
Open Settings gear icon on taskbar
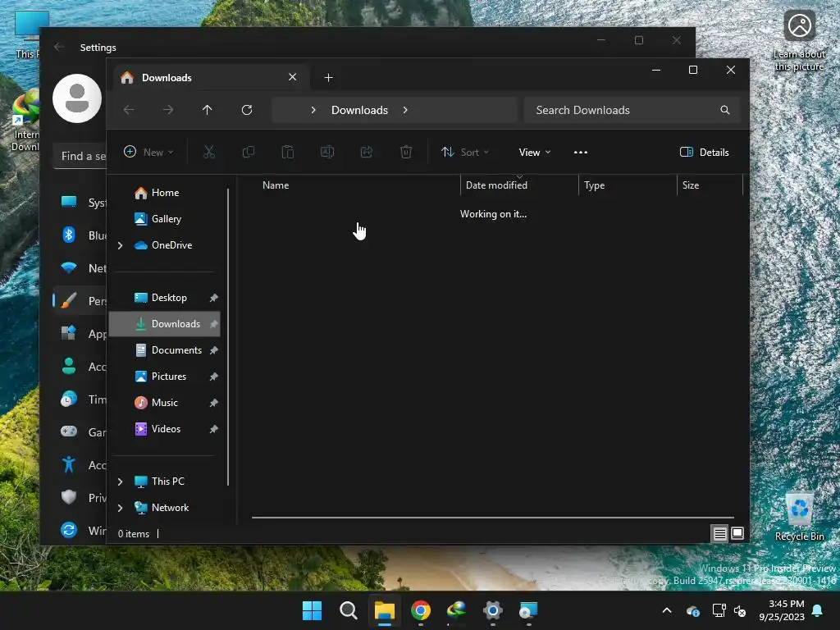click(x=493, y=610)
